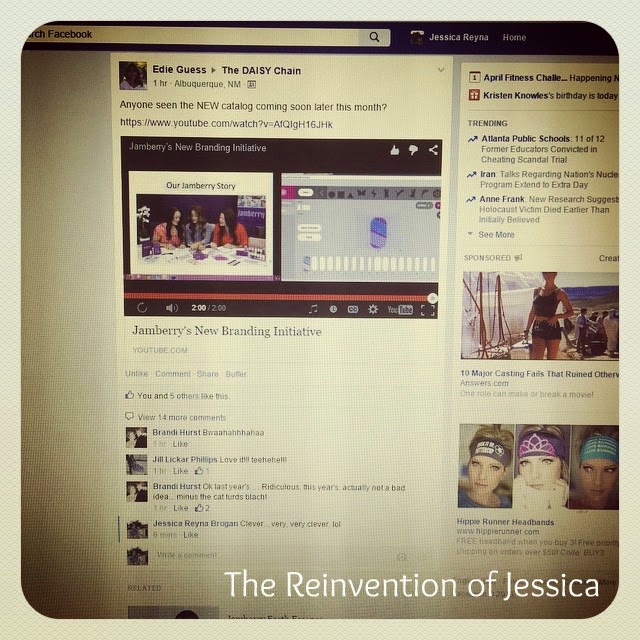Open Kristen Knowles's birthday notice
Image resolution: width=640 pixels, height=640 pixels.
(550, 96)
